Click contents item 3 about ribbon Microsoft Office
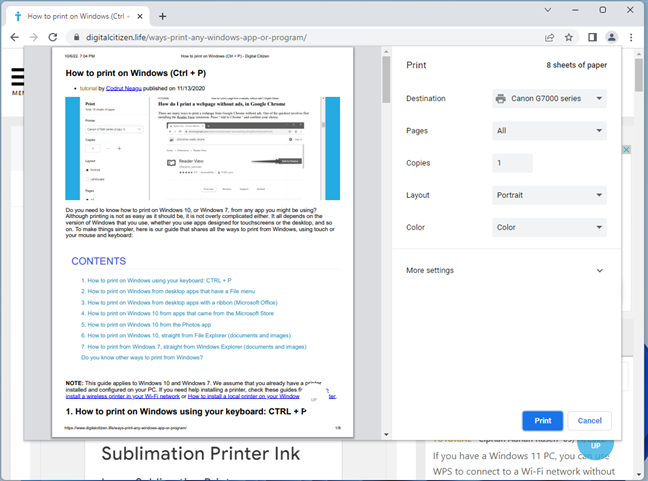Image resolution: width=648 pixels, height=481 pixels. [x=179, y=303]
